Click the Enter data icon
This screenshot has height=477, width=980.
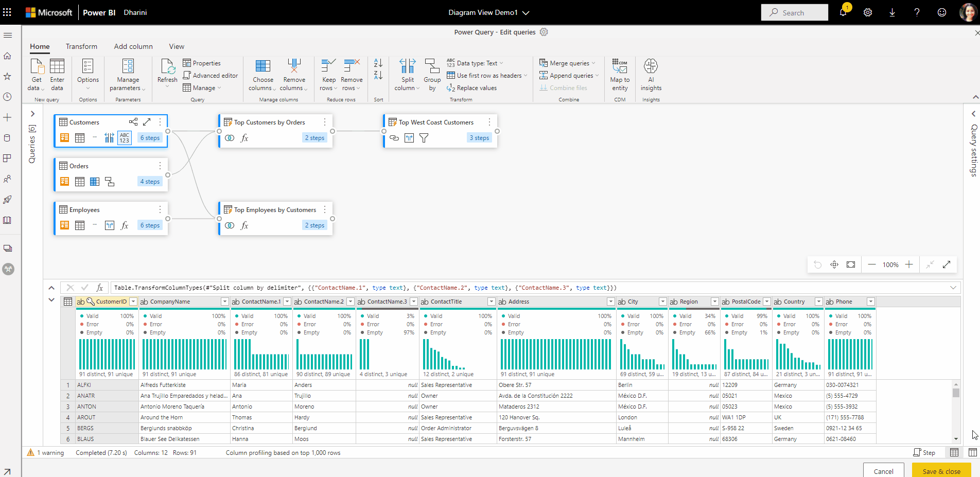57,66
